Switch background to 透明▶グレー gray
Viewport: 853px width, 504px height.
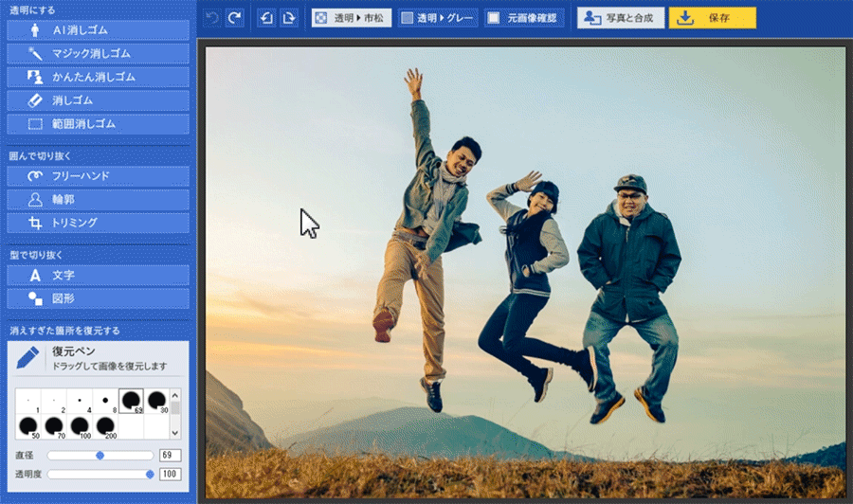(433, 18)
